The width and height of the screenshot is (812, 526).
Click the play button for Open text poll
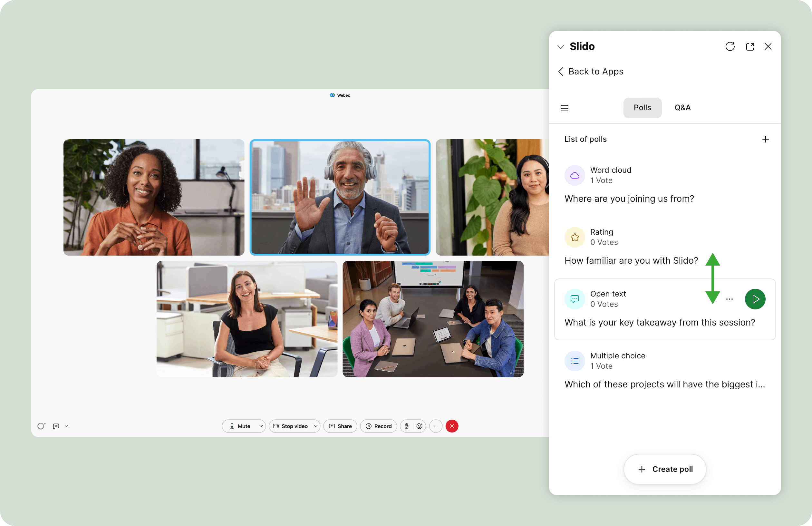coord(755,299)
